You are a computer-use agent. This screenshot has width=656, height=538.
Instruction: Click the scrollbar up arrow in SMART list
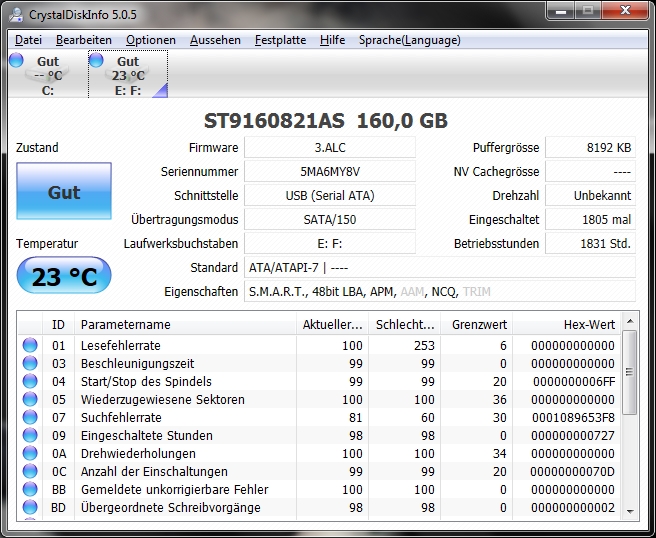[x=630, y=321]
